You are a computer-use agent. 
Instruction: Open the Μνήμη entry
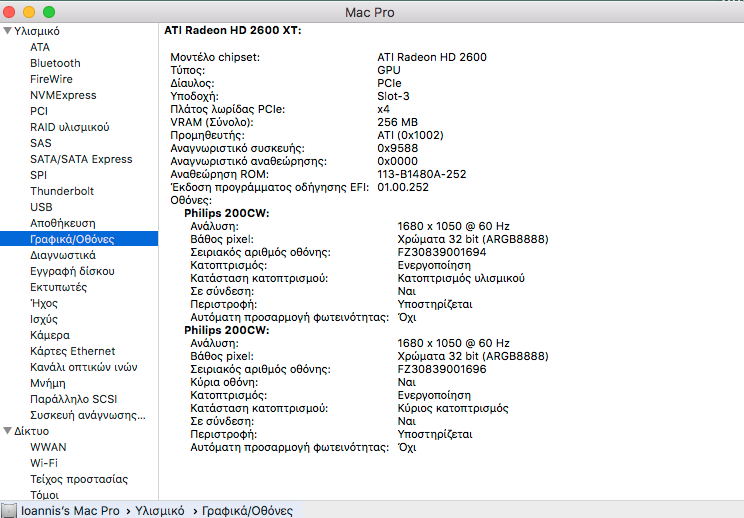(48, 383)
